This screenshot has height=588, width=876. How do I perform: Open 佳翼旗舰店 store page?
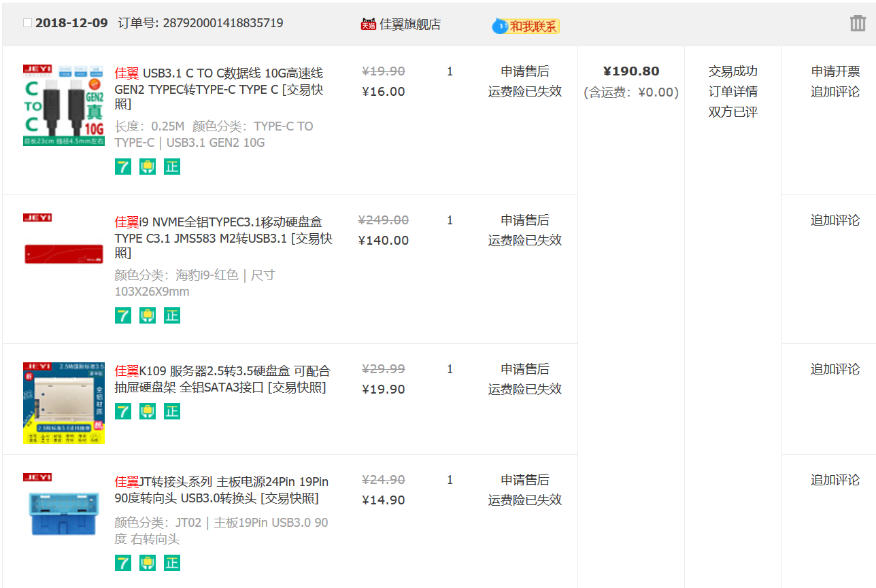tap(410, 24)
